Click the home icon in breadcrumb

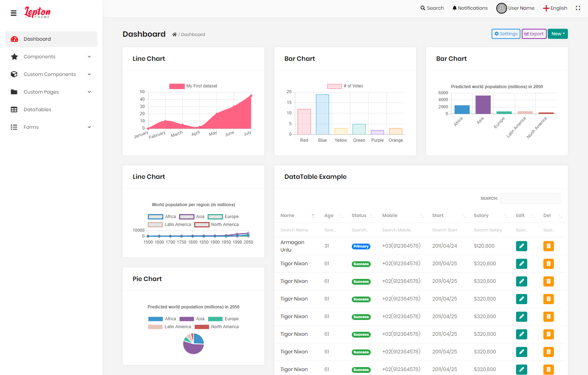174,35
